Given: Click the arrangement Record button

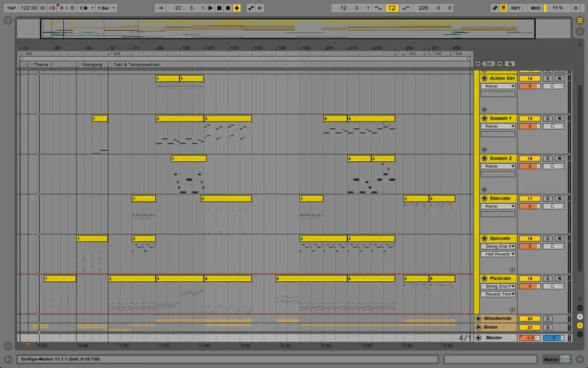Looking at the screenshot, I should (227, 7).
